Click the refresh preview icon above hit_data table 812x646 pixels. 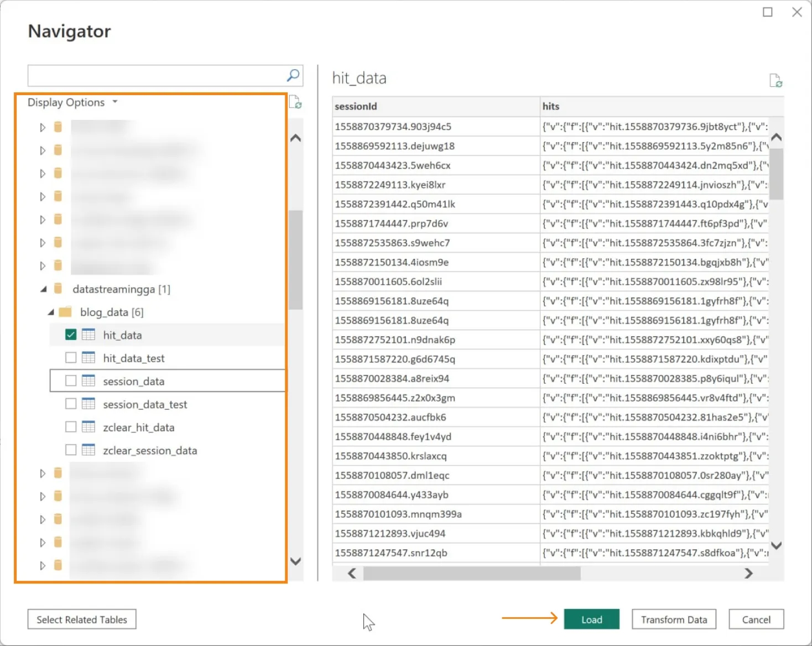776,81
